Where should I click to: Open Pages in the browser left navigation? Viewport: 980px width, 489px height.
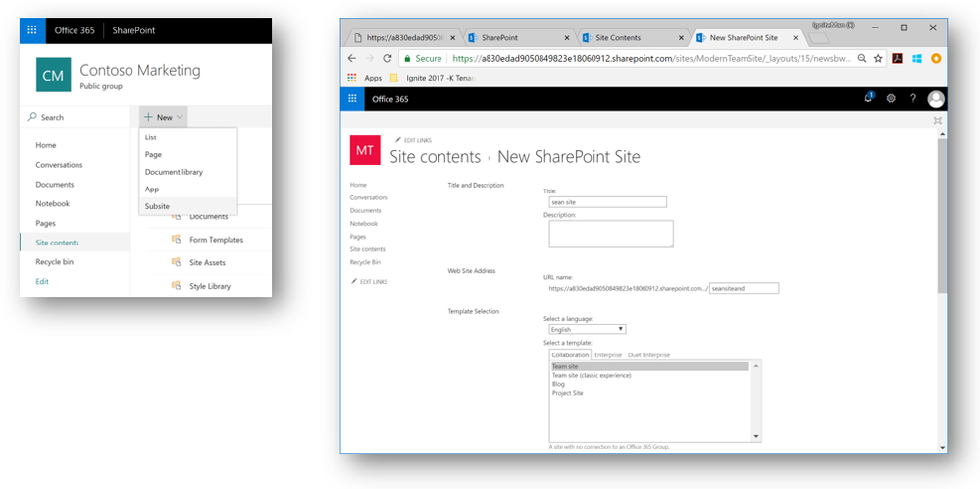pos(358,237)
